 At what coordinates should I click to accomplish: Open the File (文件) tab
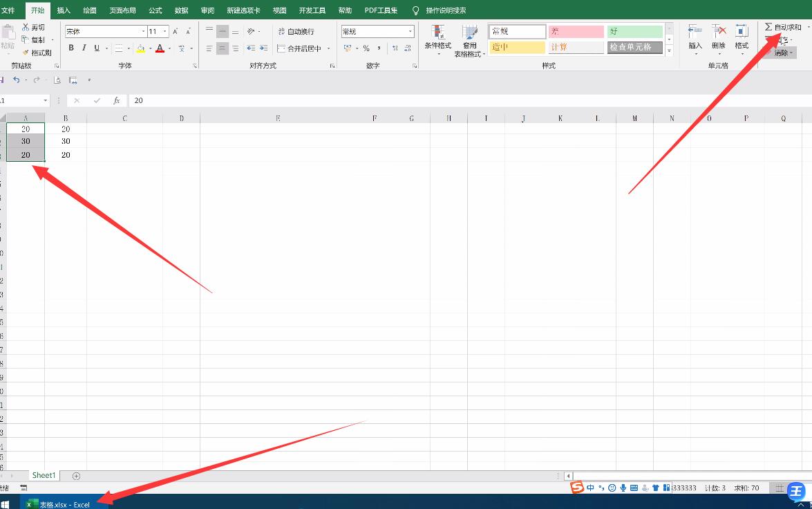point(8,10)
